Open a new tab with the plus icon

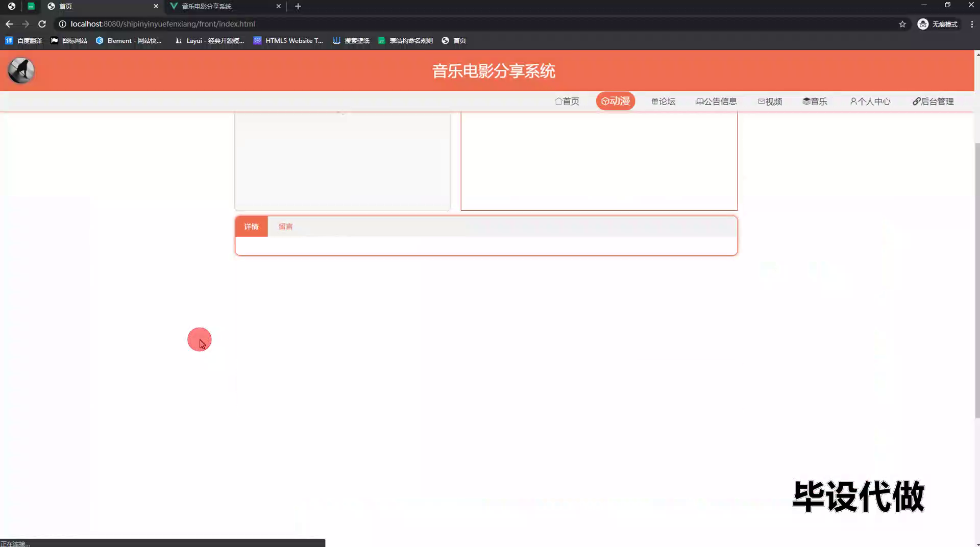coord(298,6)
